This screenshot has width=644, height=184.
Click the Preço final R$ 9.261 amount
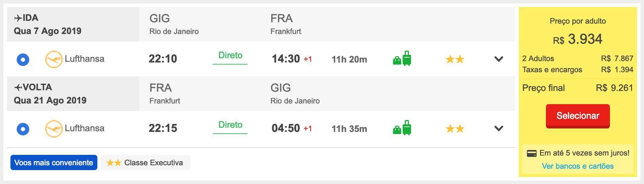pyautogui.click(x=614, y=88)
